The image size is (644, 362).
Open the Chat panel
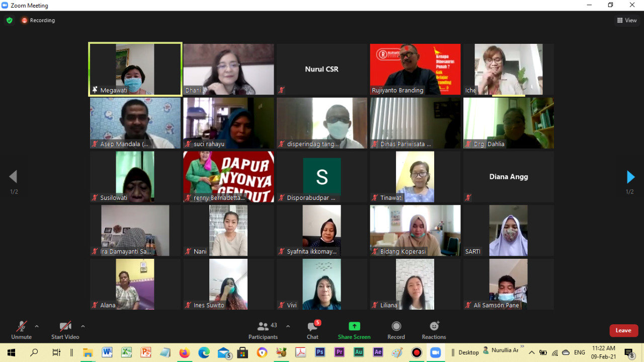point(312,330)
